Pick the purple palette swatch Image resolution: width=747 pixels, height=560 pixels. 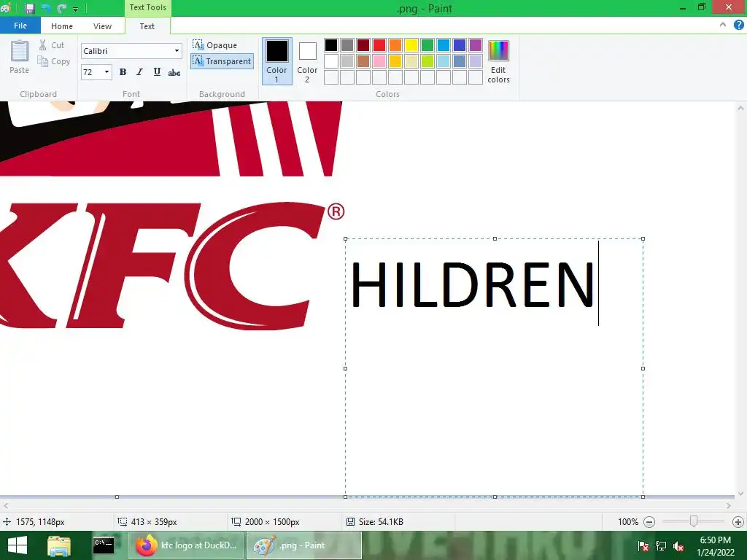pyautogui.click(x=476, y=45)
